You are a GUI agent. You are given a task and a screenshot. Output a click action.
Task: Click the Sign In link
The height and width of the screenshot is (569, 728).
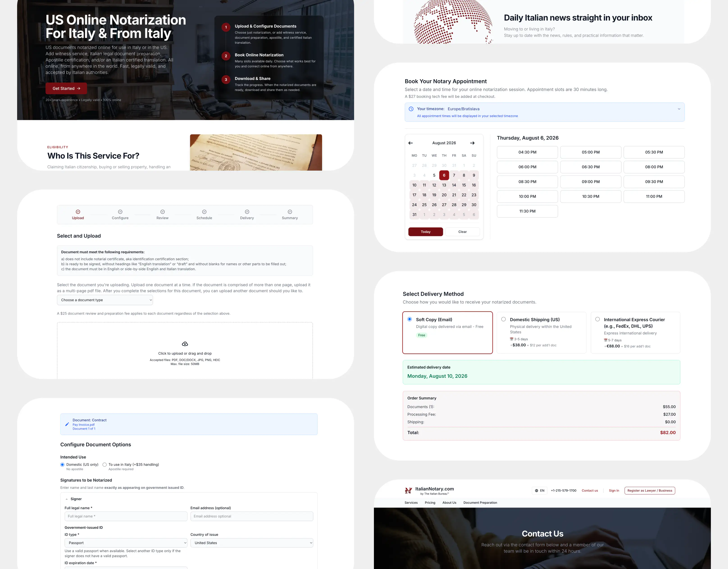click(x=614, y=491)
